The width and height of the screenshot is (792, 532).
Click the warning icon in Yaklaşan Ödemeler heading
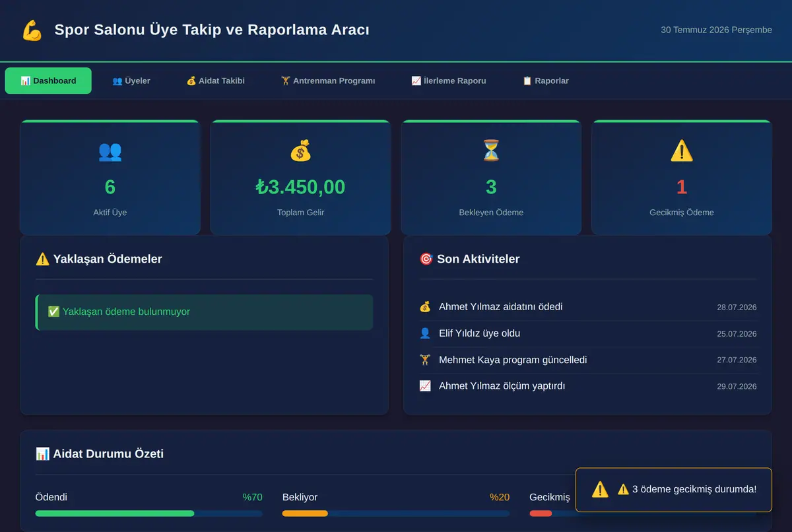coord(42,259)
